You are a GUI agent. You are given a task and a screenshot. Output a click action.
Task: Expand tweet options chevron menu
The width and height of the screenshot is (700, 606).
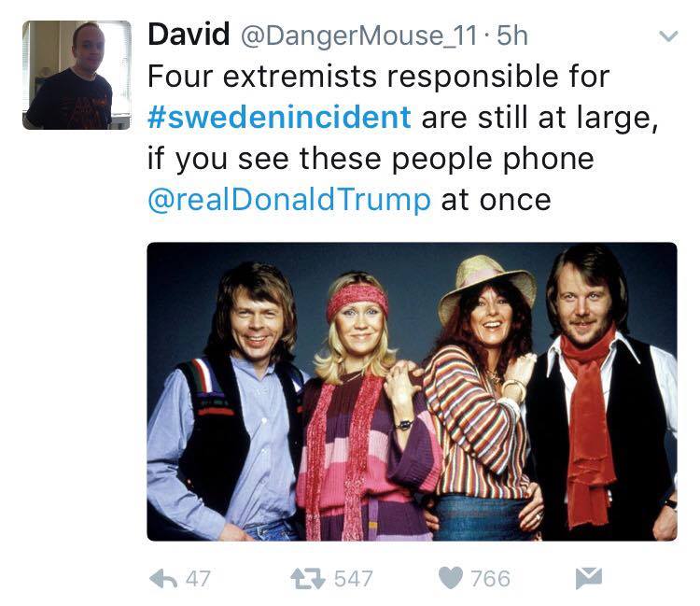668,35
